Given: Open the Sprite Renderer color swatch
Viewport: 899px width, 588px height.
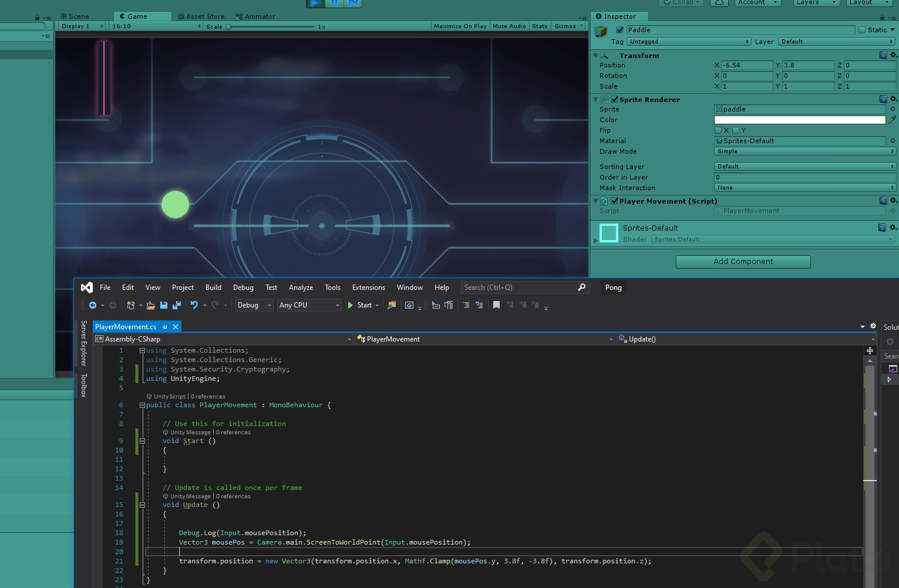Looking at the screenshot, I should (x=800, y=120).
